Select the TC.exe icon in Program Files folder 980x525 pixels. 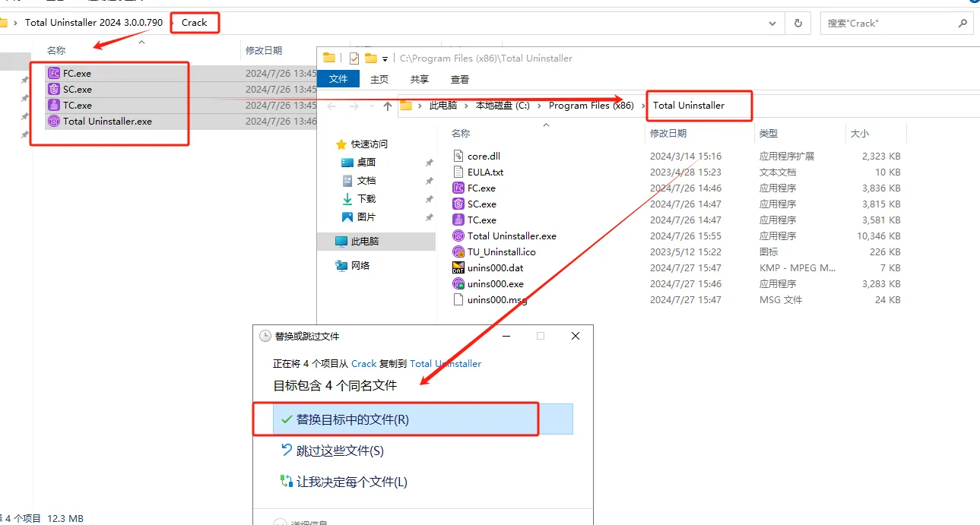coord(458,220)
